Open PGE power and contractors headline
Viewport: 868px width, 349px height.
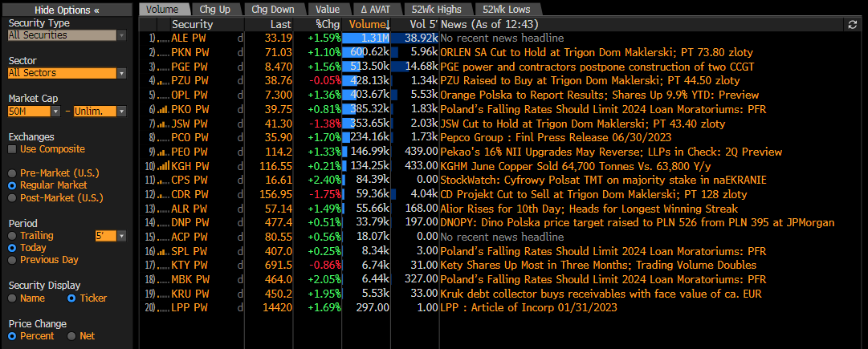tap(597, 67)
